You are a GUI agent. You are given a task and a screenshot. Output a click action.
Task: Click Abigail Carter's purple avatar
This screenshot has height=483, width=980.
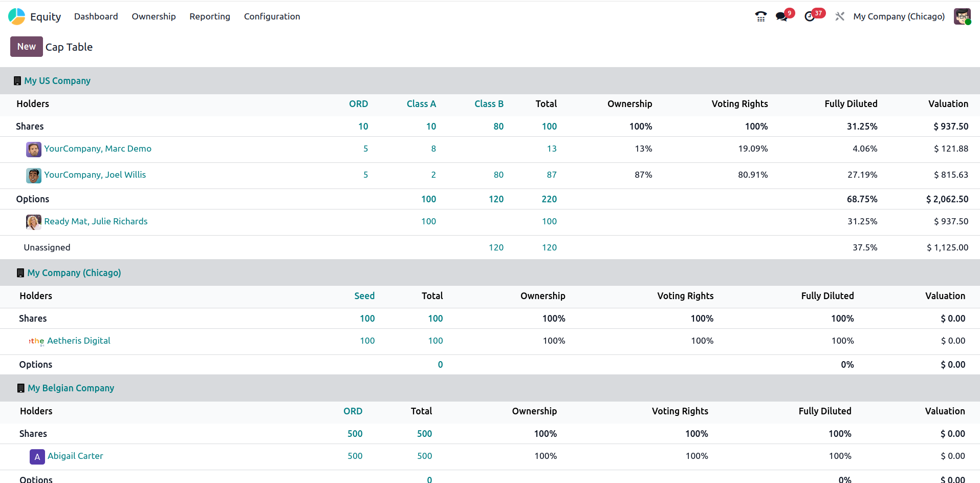[37, 456]
